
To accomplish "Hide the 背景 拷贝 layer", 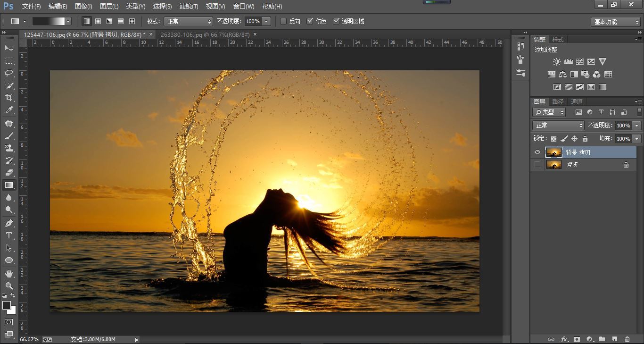I will pyautogui.click(x=537, y=152).
